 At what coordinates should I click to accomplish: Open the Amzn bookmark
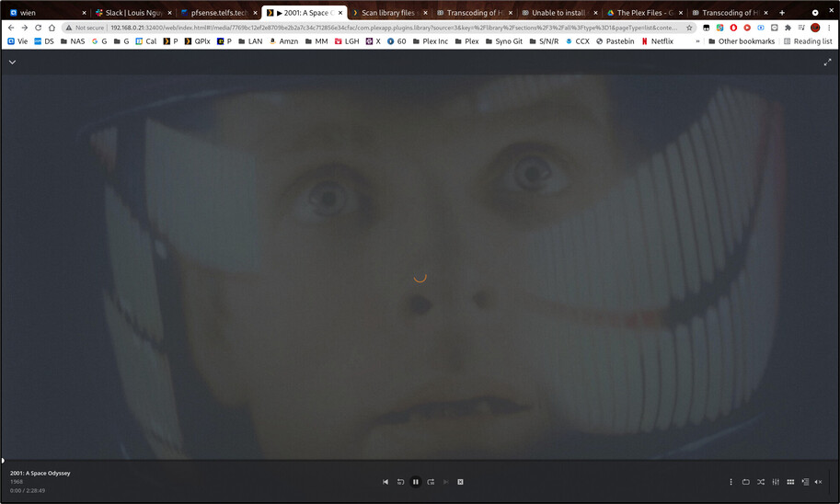(x=283, y=40)
